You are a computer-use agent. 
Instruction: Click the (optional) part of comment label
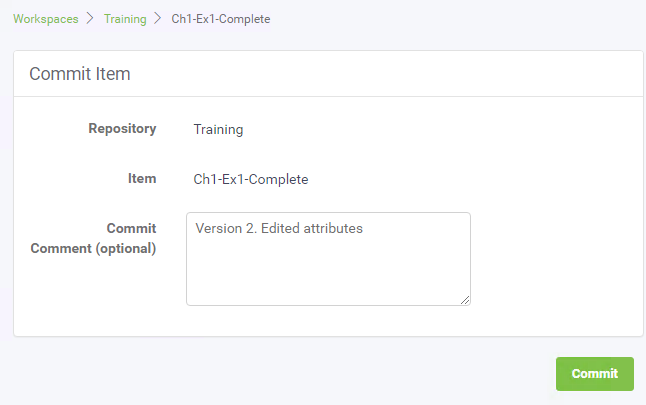click(126, 248)
